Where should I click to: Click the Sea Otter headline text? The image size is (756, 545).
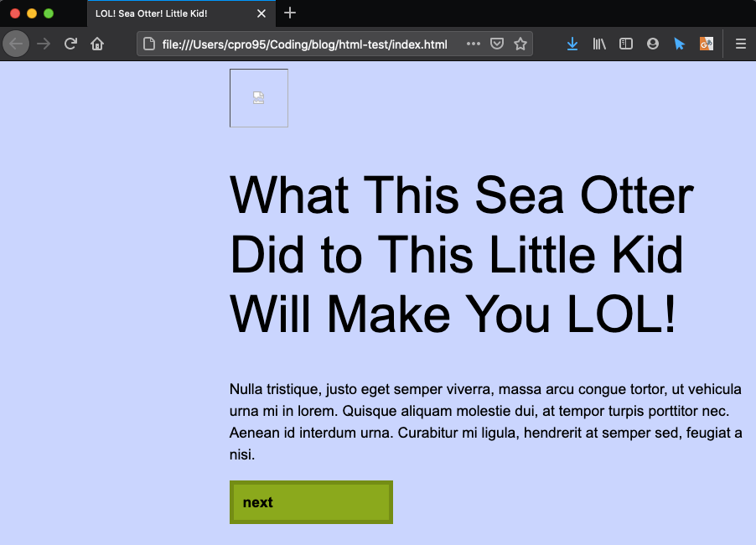[462, 254]
